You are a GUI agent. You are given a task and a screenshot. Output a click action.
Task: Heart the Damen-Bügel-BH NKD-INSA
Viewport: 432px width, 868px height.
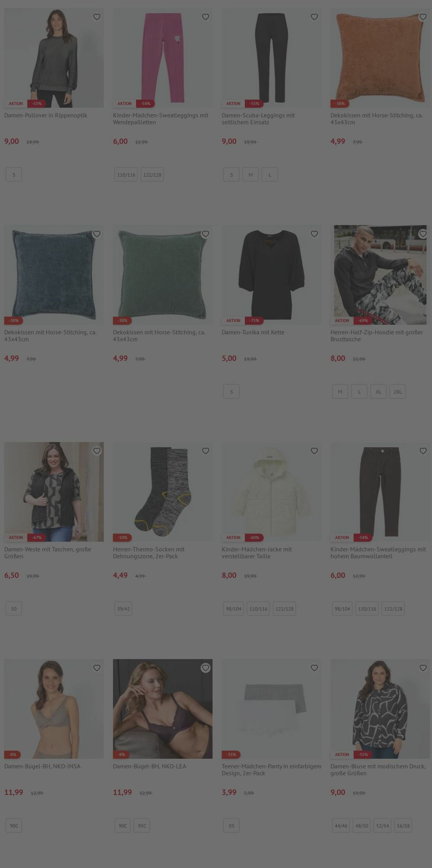(97, 668)
